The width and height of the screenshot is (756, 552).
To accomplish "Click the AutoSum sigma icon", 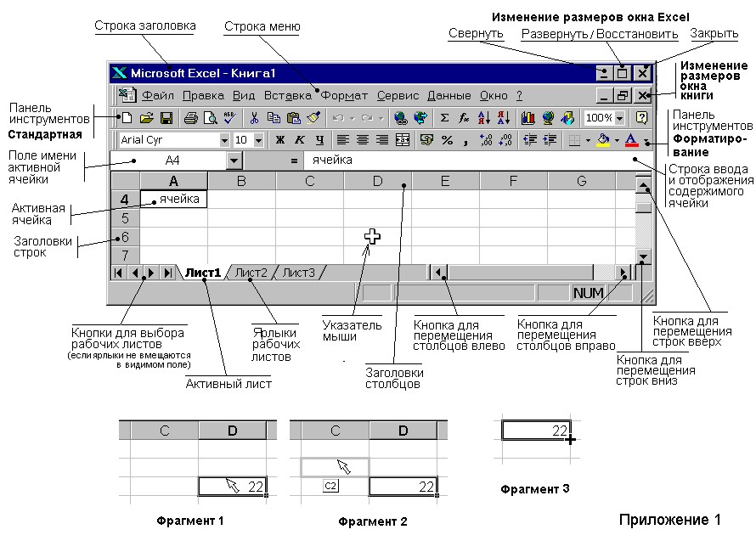I will (444, 118).
